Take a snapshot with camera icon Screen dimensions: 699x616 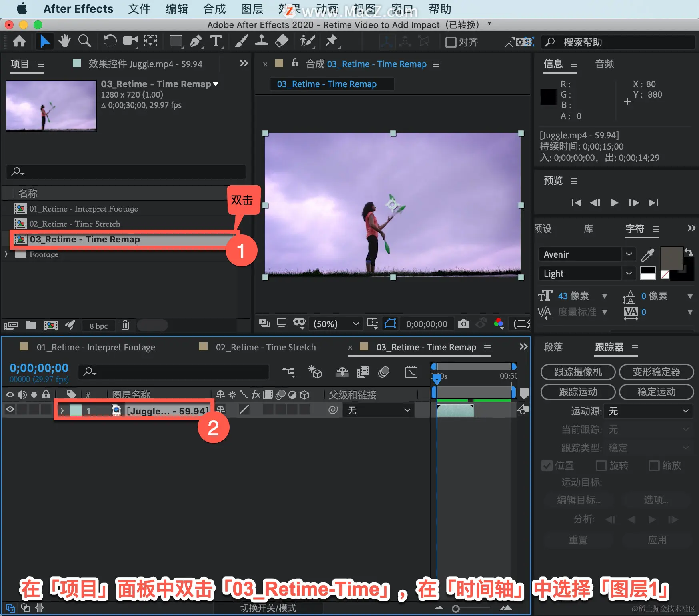[463, 323]
